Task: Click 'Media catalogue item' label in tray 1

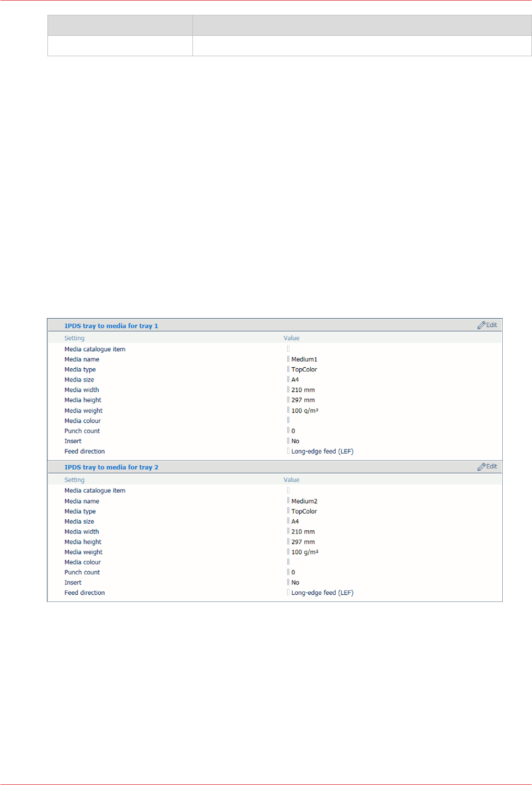Action: [x=95, y=350]
